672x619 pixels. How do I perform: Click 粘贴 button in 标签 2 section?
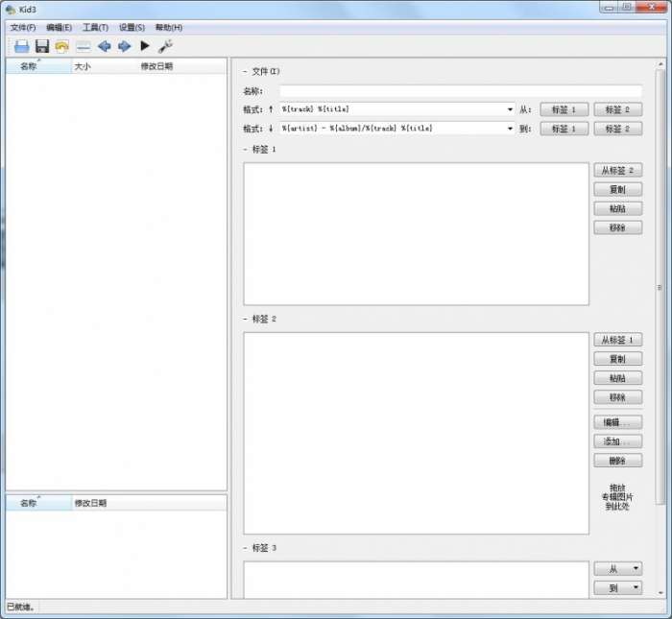tap(618, 378)
